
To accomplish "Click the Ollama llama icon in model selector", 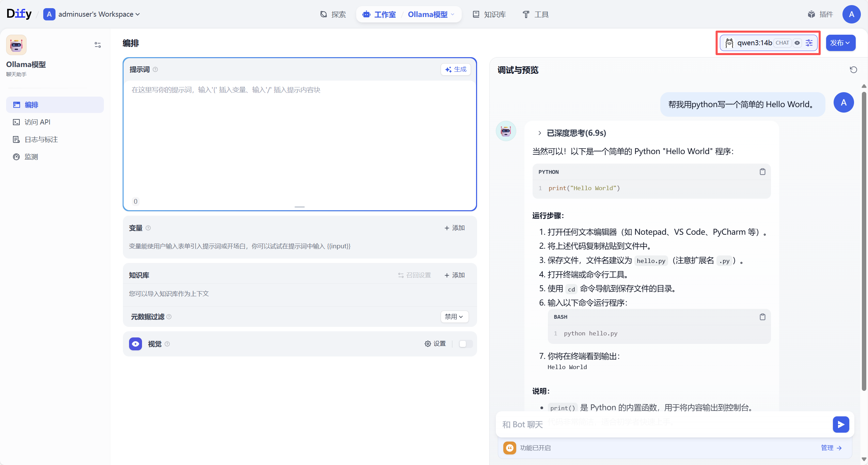I will 729,43.
